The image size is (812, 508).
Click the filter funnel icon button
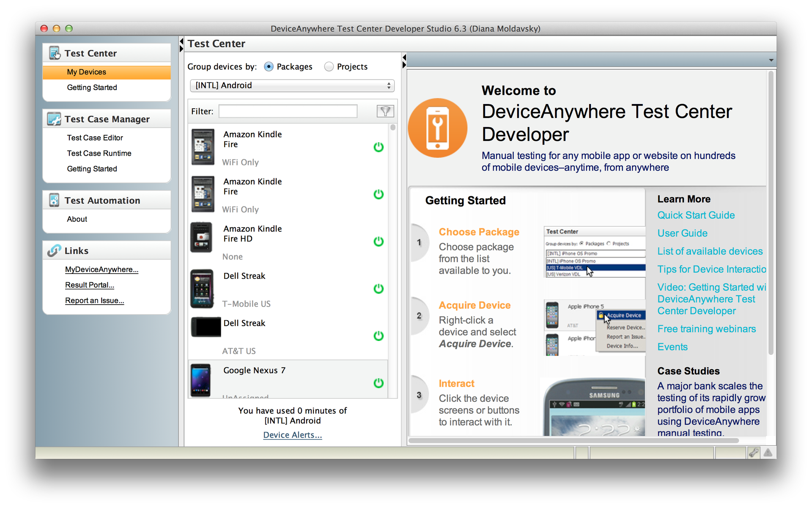(385, 111)
